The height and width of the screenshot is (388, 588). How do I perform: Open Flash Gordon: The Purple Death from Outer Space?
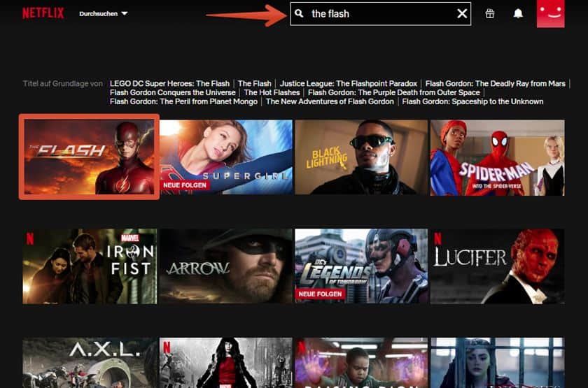click(393, 92)
